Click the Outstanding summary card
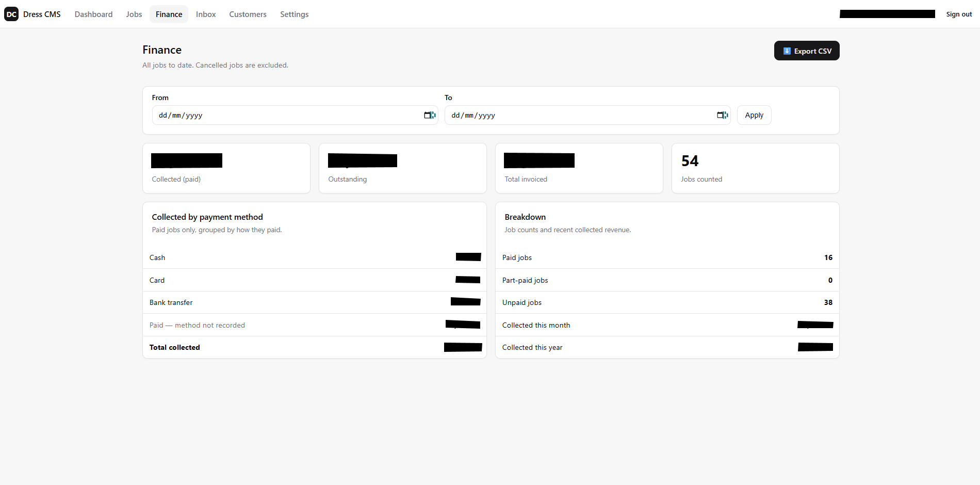Image resolution: width=980 pixels, height=485 pixels. pos(403,168)
